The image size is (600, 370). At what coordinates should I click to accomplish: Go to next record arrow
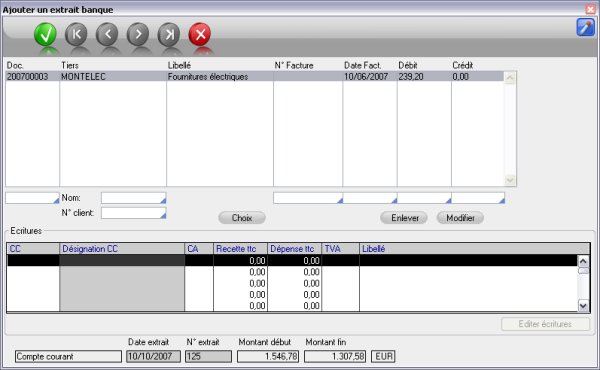click(x=138, y=34)
